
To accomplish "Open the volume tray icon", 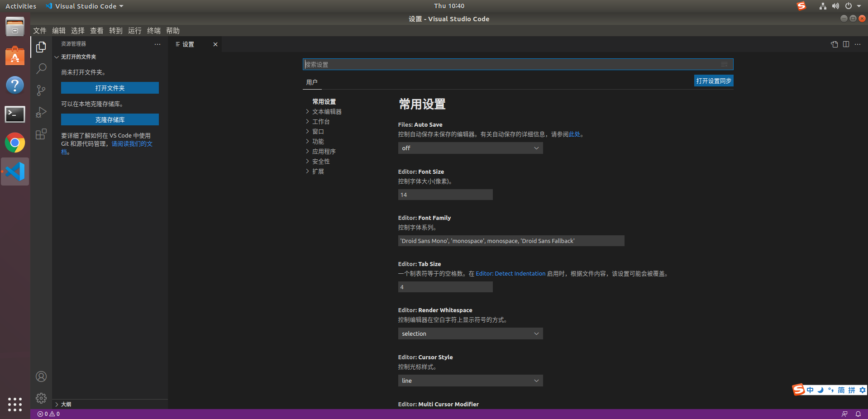I will coord(835,6).
